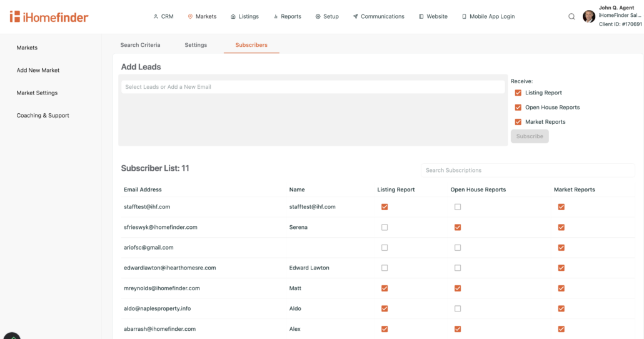Screen dimensions: 644x339
Task: Click the Listings house icon
Action: [233, 16]
